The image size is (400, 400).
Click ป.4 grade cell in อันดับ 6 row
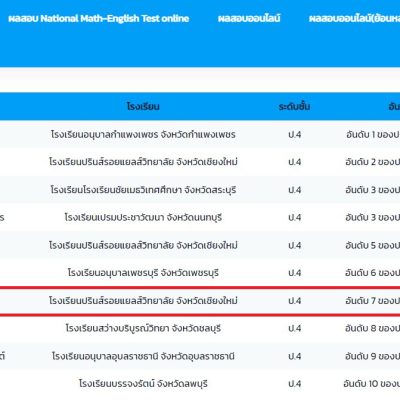click(x=295, y=273)
